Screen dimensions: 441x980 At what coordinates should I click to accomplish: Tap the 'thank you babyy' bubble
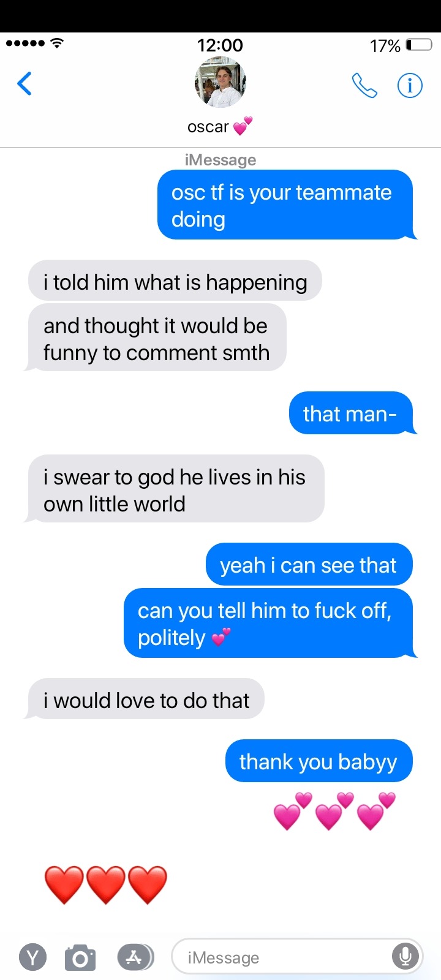point(318,761)
